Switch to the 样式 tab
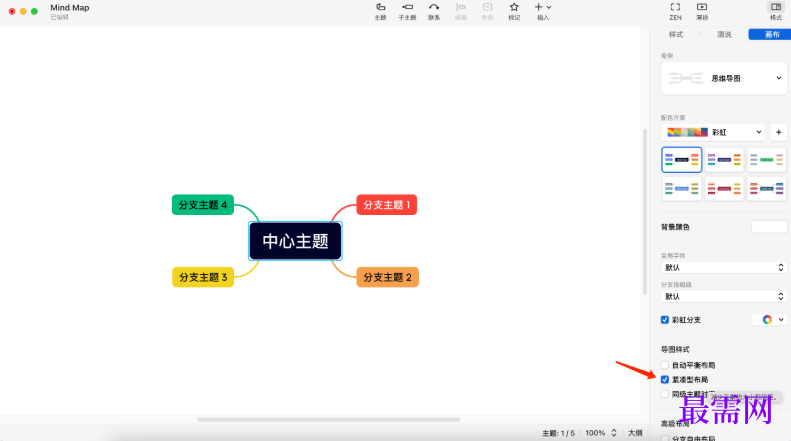Image resolution: width=791 pixels, height=441 pixels. coord(676,34)
